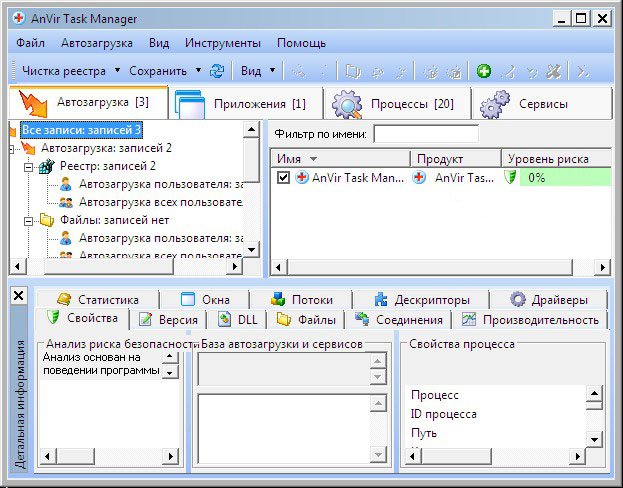Click the green add entry icon
Image resolution: width=623 pixels, height=488 pixels.
(484, 71)
